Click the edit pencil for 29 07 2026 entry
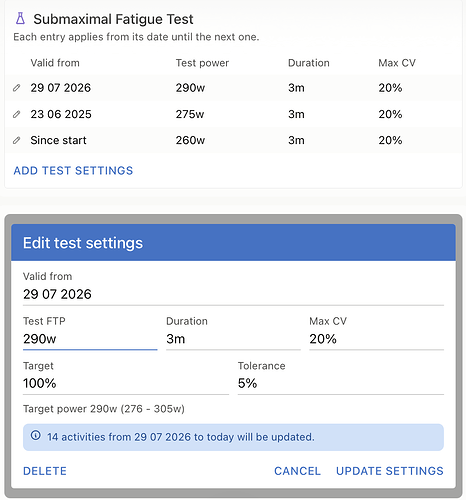Image resolution: width=466 pixels, height=500 pixels. [16, 88]
